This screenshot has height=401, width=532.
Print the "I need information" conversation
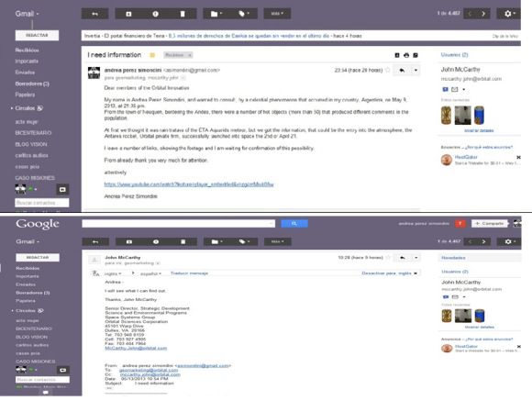pos(406,55)
